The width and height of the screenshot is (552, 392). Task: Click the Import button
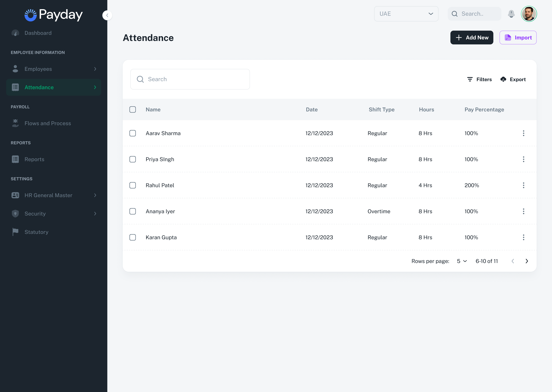(x=518, y=38)
